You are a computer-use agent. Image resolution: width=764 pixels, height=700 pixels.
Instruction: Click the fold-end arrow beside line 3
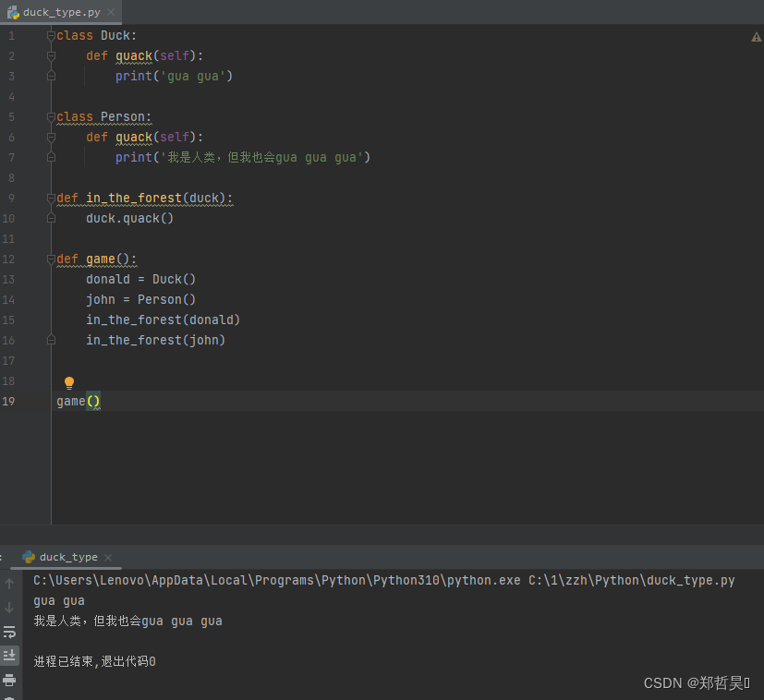[51, 76]
